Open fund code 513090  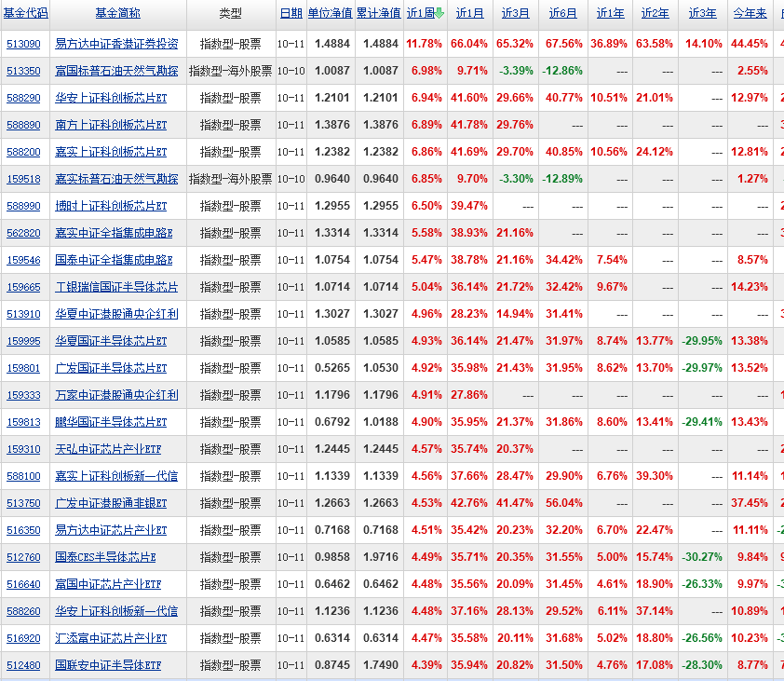23,44
